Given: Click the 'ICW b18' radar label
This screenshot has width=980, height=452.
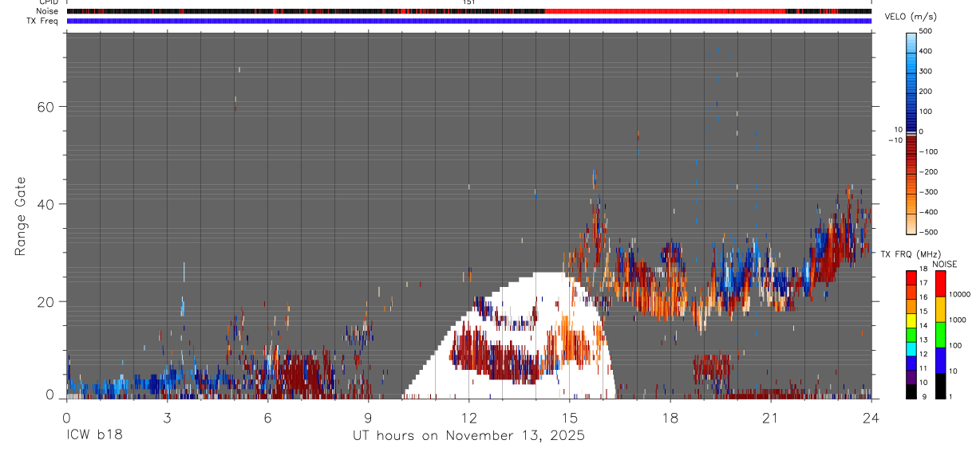Looking at the screenshot, I should (x=94, y=436).
